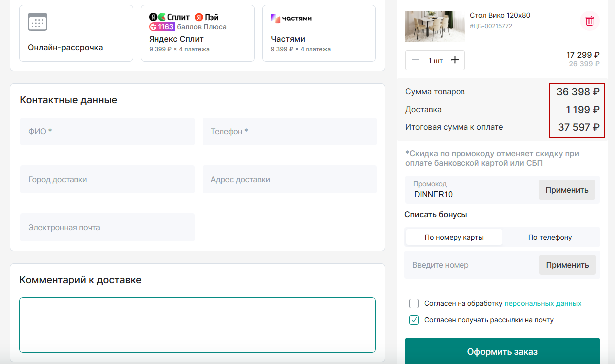Click the delivery comment text area

(x=197, y=325)
